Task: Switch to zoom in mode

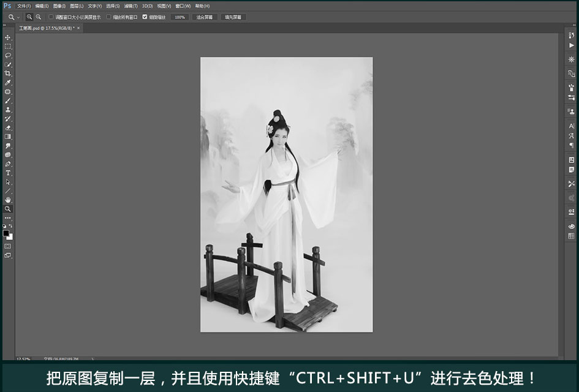Action: (x=29, y=17)
